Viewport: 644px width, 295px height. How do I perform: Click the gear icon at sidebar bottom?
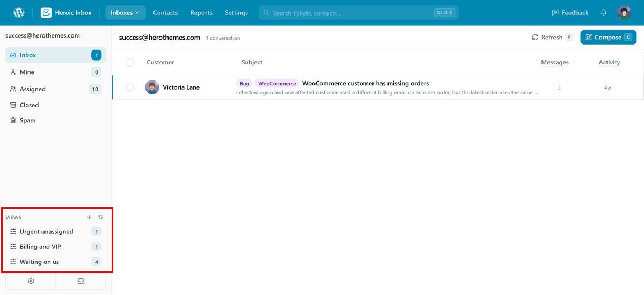pos(31,281)
